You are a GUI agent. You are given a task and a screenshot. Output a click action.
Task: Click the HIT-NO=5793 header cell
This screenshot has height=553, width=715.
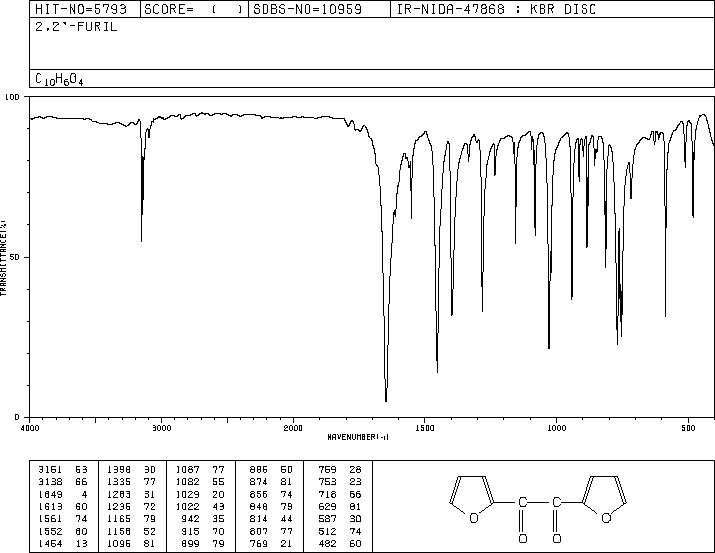pos(81,9)
